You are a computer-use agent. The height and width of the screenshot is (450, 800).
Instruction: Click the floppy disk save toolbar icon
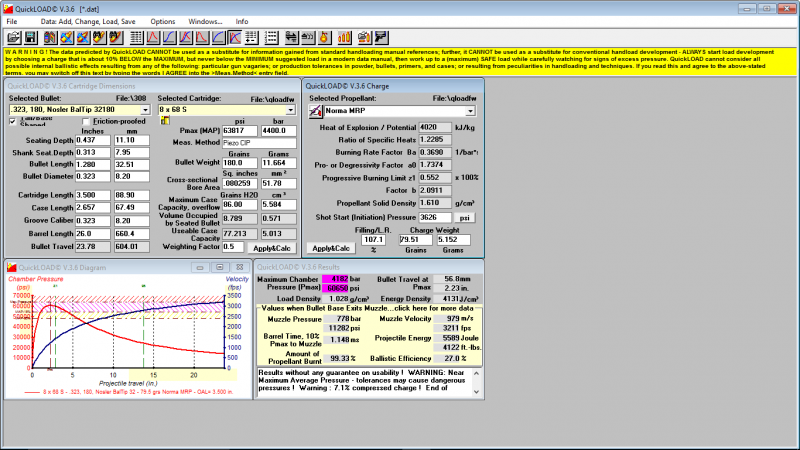pyautogui.click(x=31, y=37)
